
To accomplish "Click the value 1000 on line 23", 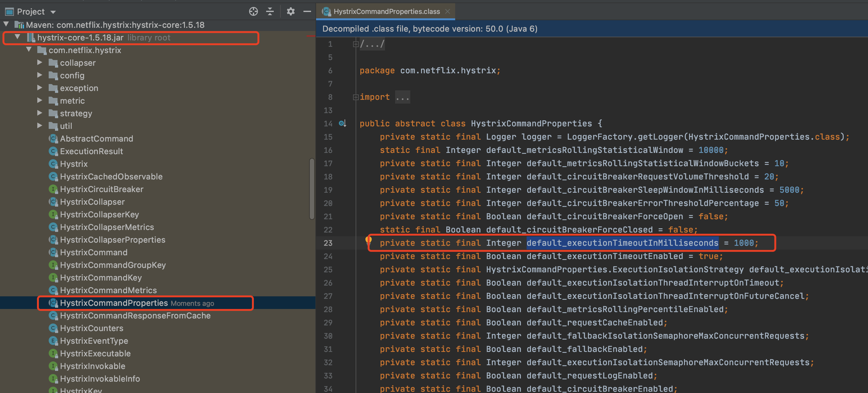I will 744,243.
